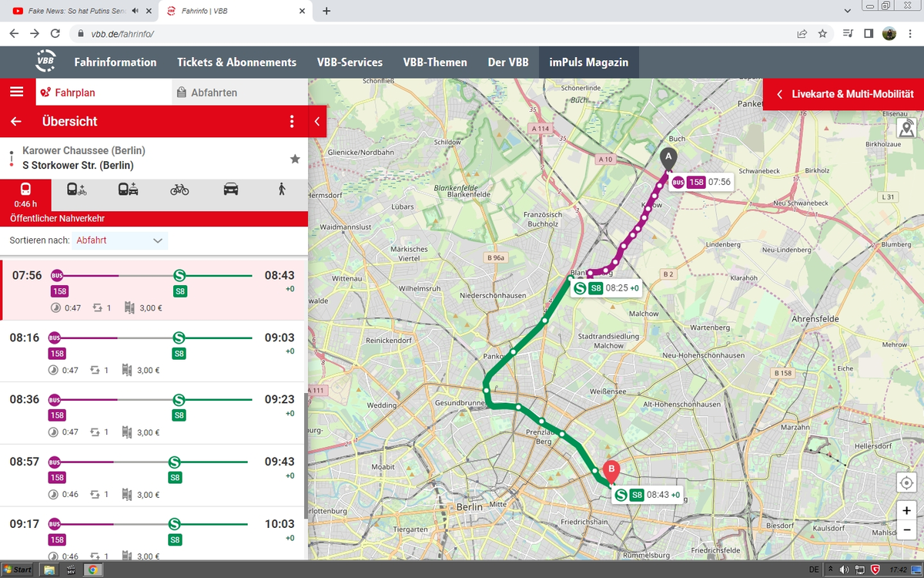The image size is (924, 578).
Task: Click the Bus 158 07:56 map label
Action: [x=701, y=183]
